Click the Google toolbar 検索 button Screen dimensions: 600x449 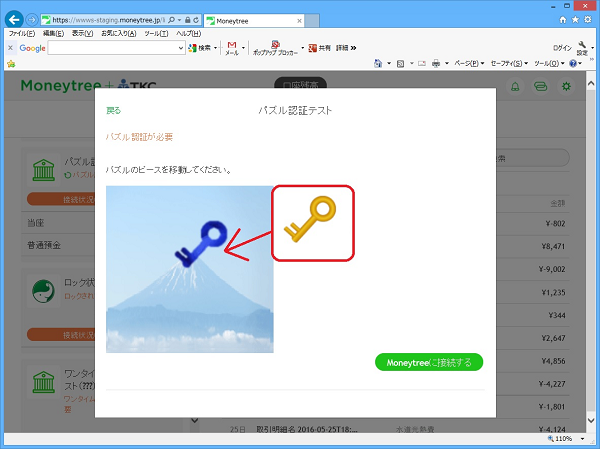click(200, 48)
